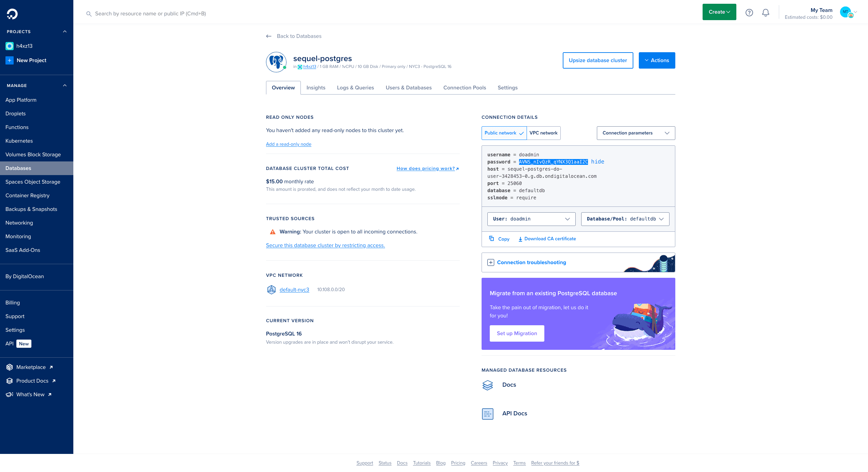
Task: Click the default-nyc3 VPC network icon
Action: click(x=271, y=290)
